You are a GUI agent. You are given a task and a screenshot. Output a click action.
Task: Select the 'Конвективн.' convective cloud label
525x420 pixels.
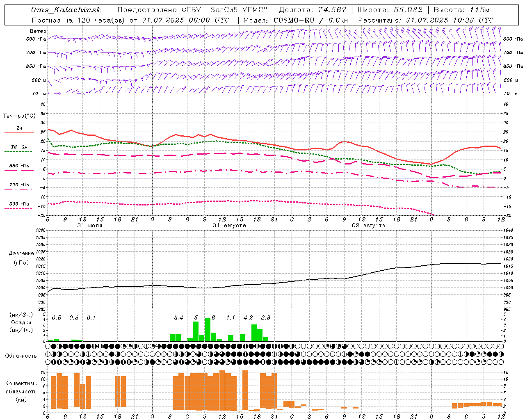(x=21, y=383)
